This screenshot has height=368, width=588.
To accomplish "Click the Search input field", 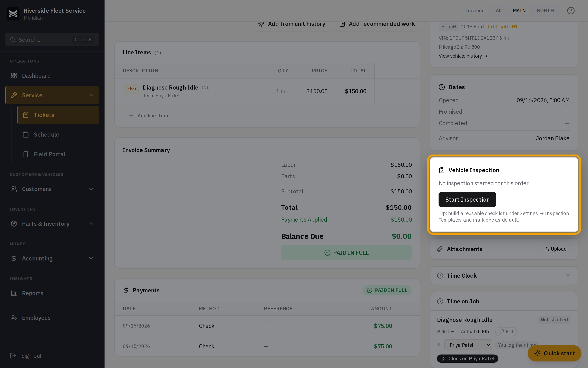I will pyautogui.click(x=52, y=40).
